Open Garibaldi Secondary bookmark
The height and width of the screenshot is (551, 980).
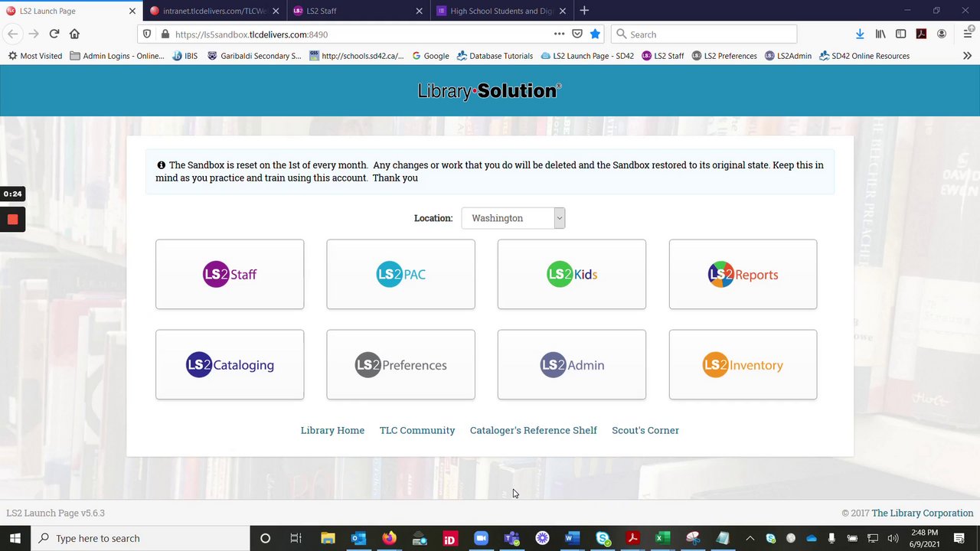tap(254, 56)
